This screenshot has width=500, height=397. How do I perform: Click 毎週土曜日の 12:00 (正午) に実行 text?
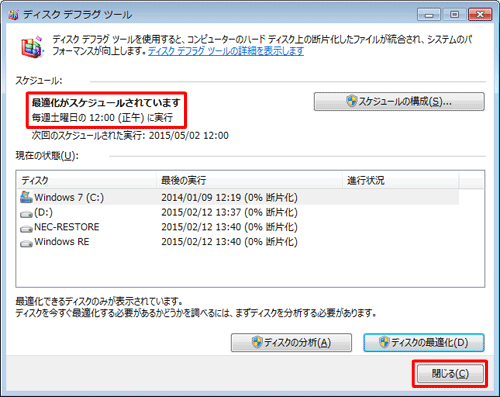point(102,117)
